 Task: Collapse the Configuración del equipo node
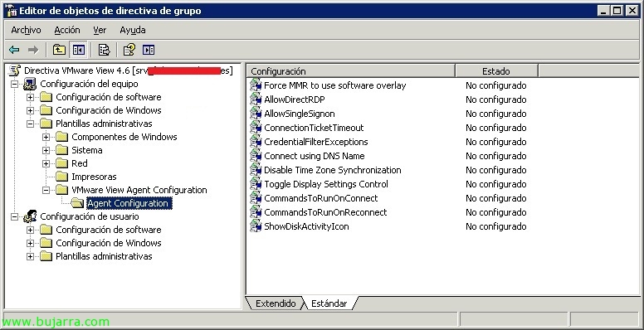[14, 84]
